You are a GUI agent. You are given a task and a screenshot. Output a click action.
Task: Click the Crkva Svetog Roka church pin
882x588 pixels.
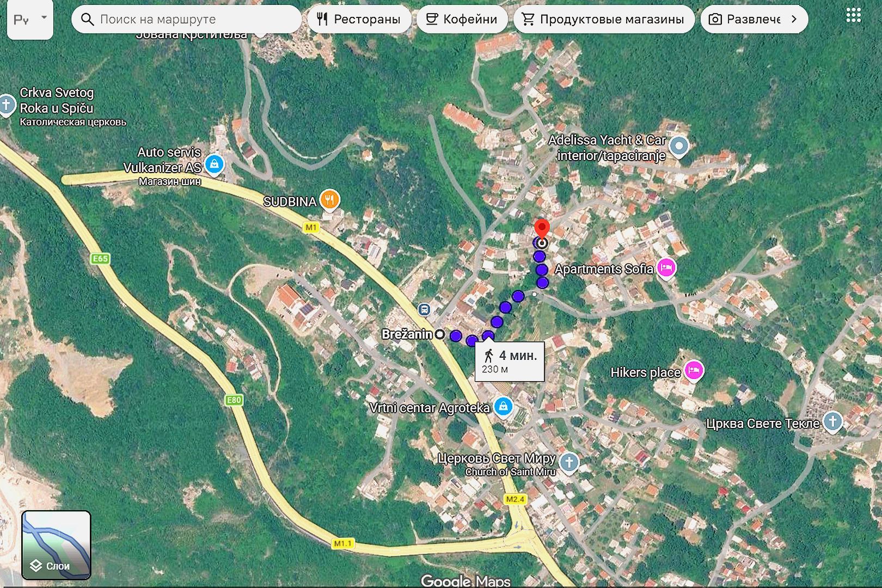tap(7, 105)
